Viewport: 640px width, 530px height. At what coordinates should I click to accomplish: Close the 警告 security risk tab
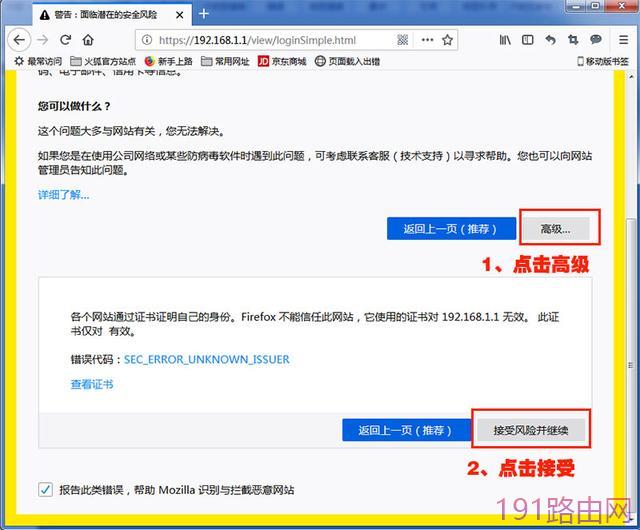179,15
